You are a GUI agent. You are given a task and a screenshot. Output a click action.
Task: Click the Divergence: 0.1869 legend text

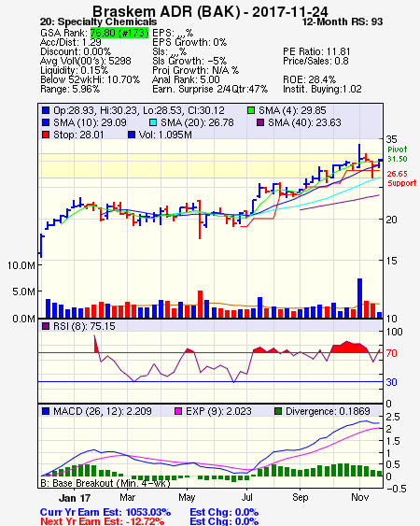[x=328, y=411]
